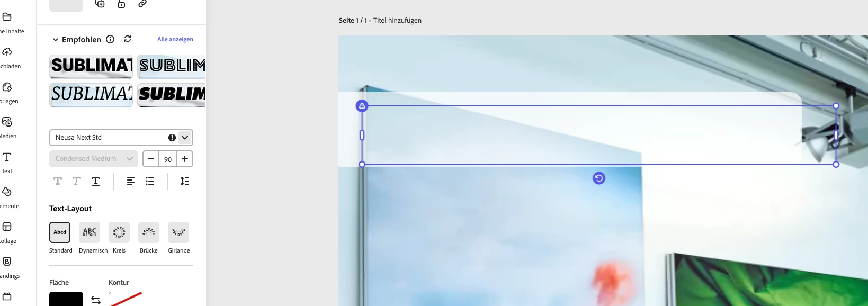Click the bottom-most sidebar icon
This screenshot has height=306, width=868.
(7, 296)
